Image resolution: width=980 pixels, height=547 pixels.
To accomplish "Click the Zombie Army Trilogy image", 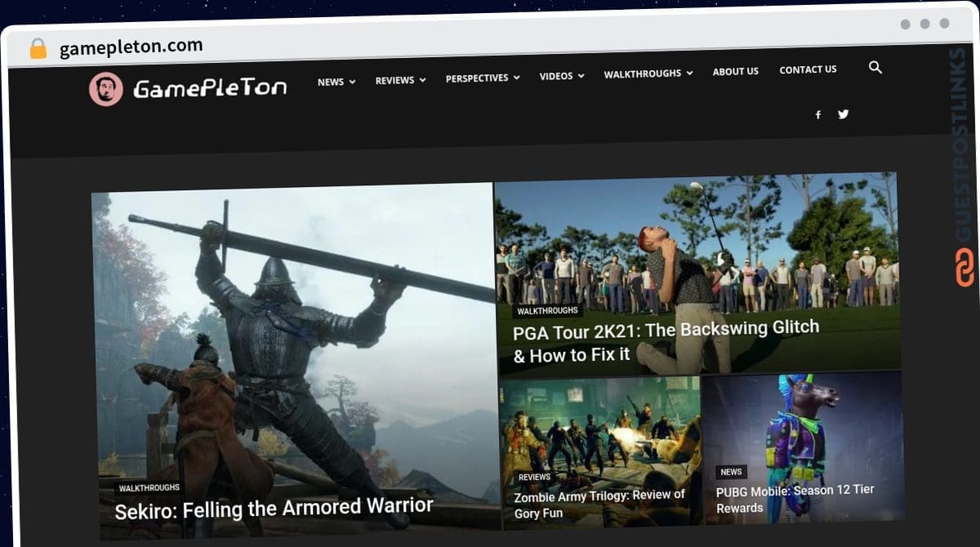I will point(600,452).
